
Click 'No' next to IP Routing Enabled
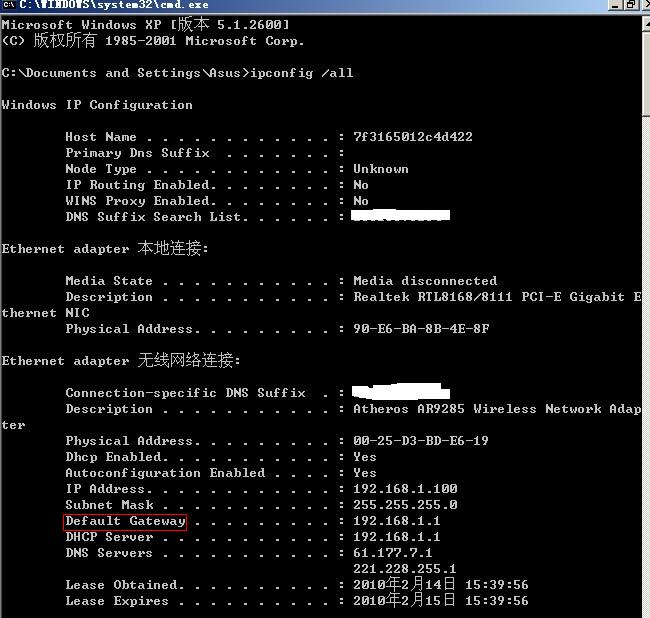[361, 185]
